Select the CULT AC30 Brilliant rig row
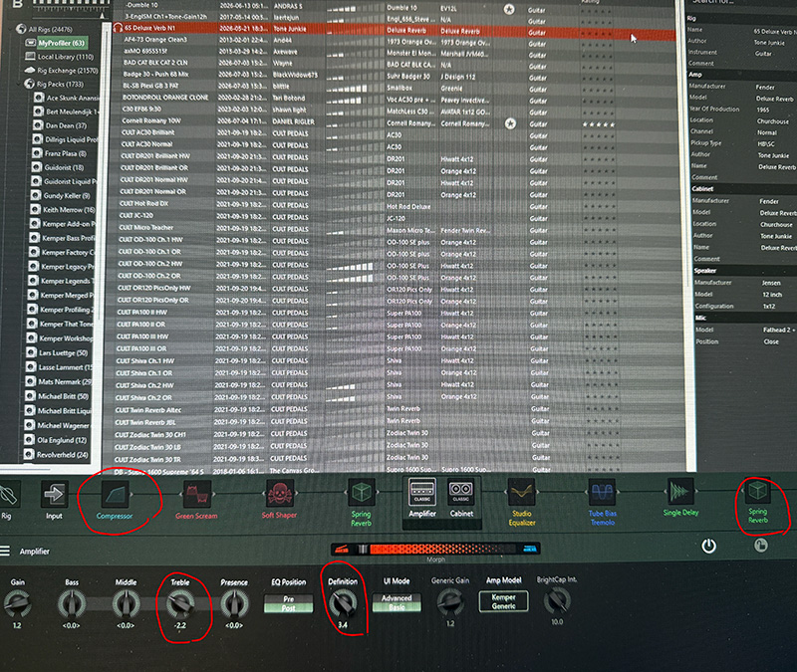The image size is (797, 672). [395, 133]
